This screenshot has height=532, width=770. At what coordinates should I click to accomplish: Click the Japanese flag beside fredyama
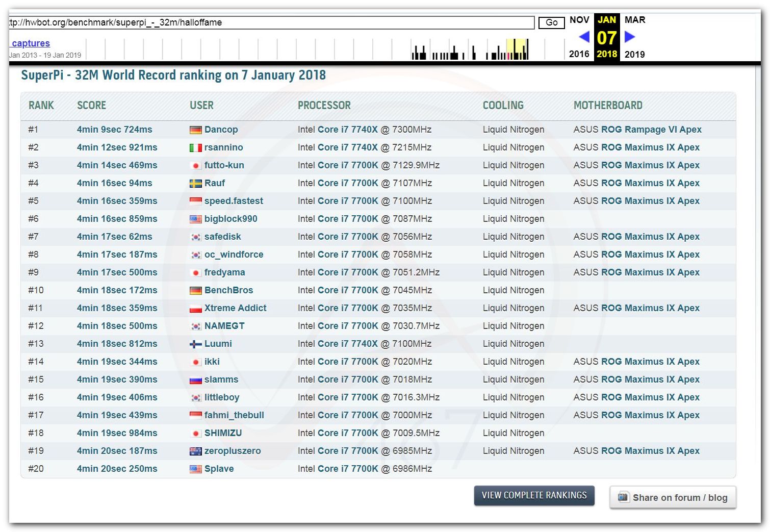195,273
